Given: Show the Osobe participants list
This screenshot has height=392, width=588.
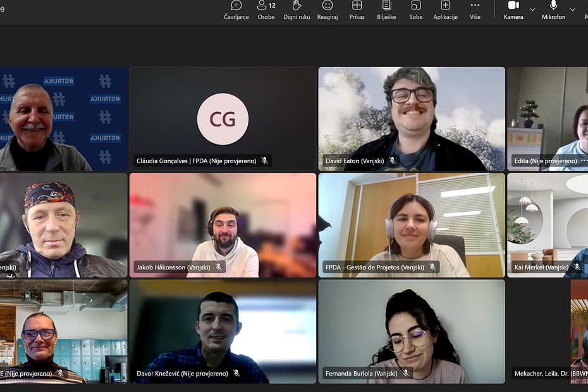Looking at the screenshot, I should [x=266, y=10].
